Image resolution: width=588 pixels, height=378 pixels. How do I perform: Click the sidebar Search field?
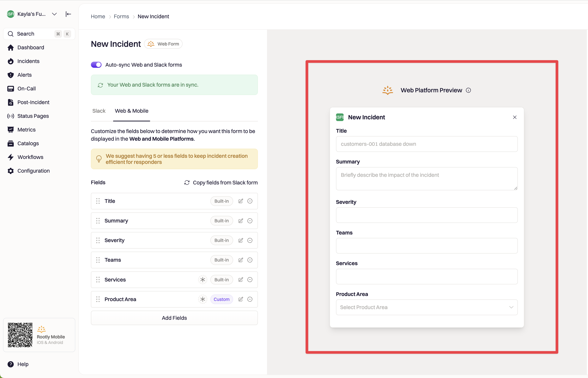[x=39, y=34]
